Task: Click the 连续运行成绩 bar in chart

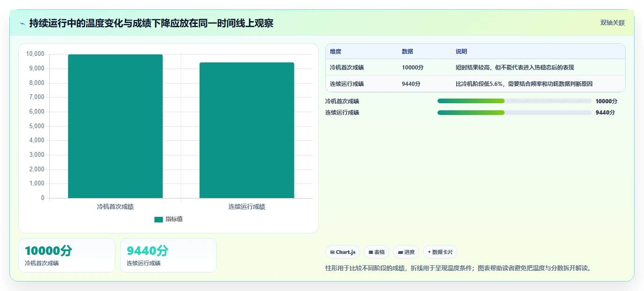Action: tap(247, 130)
